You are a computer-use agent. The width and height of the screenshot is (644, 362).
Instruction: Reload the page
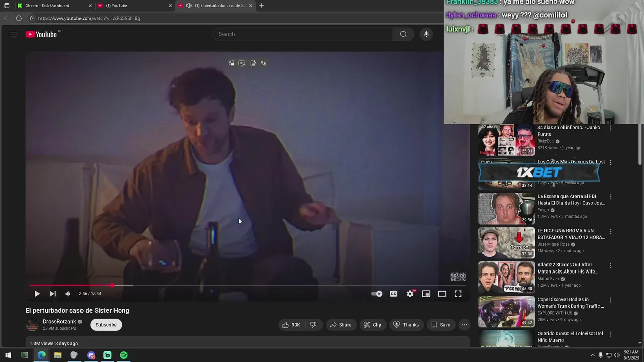click(19, 18)
